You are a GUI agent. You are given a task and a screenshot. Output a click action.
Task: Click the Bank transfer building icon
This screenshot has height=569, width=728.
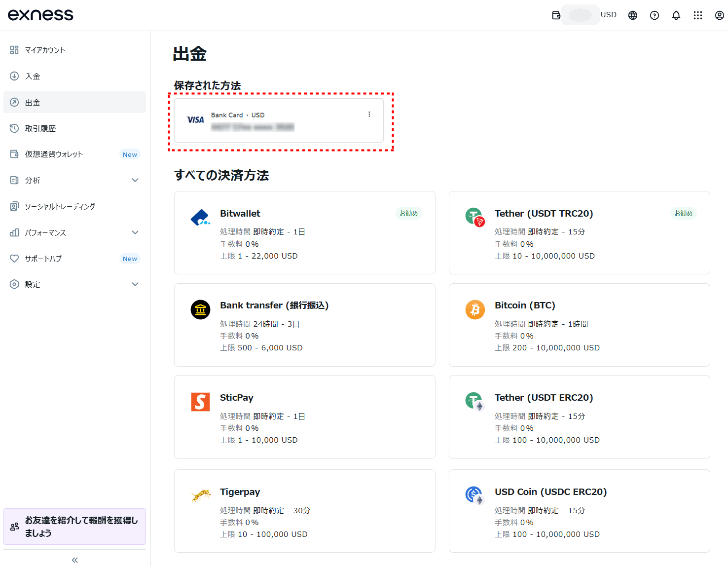[x=200, y=310]
